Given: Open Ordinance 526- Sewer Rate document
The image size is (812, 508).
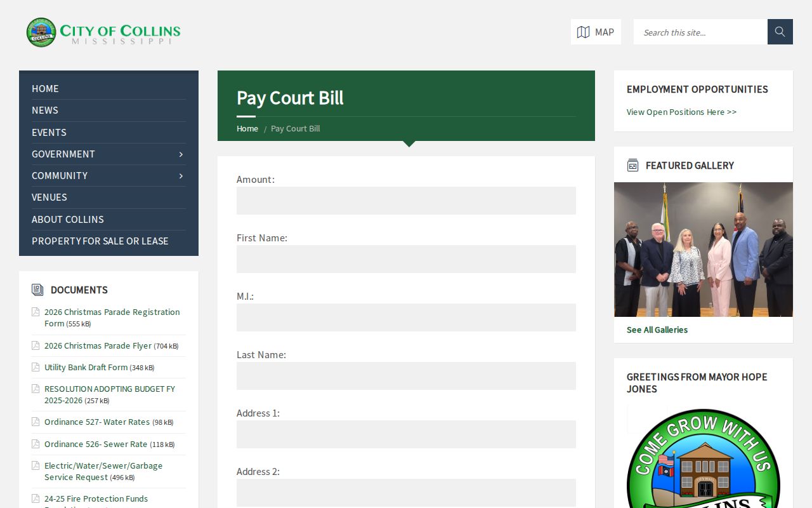Looking at the screenshot, I should pos(96,444).
